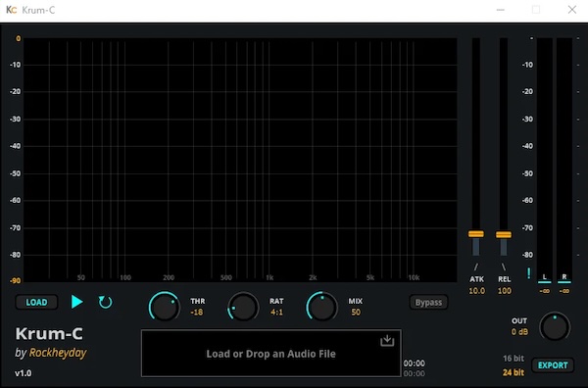Click the R channel meter label
This screenshot has height=388, width=588.
tap(564, 277)
